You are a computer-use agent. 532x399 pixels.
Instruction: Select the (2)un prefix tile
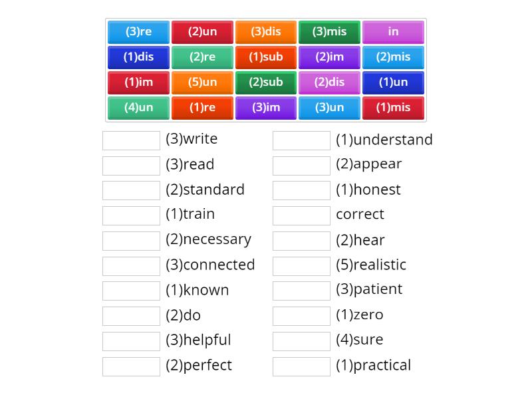coord(202,31)
